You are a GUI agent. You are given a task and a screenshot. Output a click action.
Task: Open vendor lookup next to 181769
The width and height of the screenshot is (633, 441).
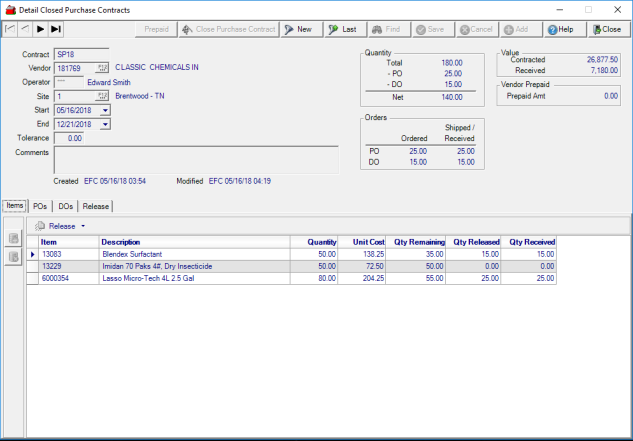point(102,68)
